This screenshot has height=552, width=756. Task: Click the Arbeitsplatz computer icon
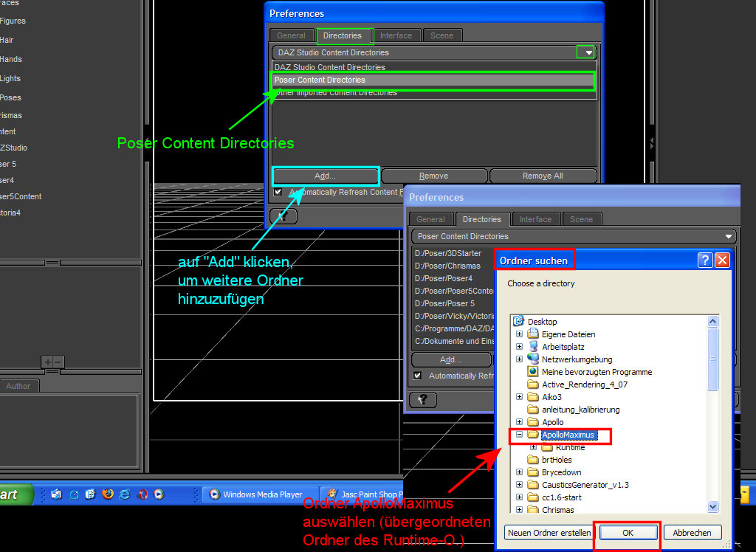tap(533, 346)
